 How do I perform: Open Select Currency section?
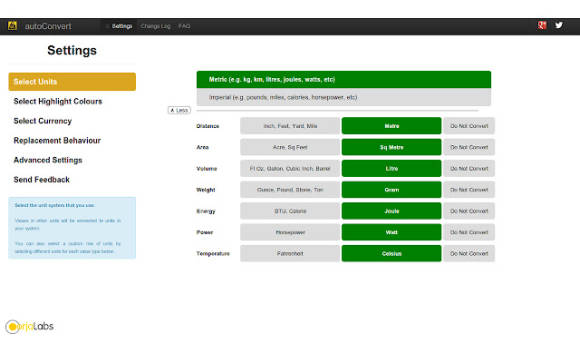(x=43, y=121)
